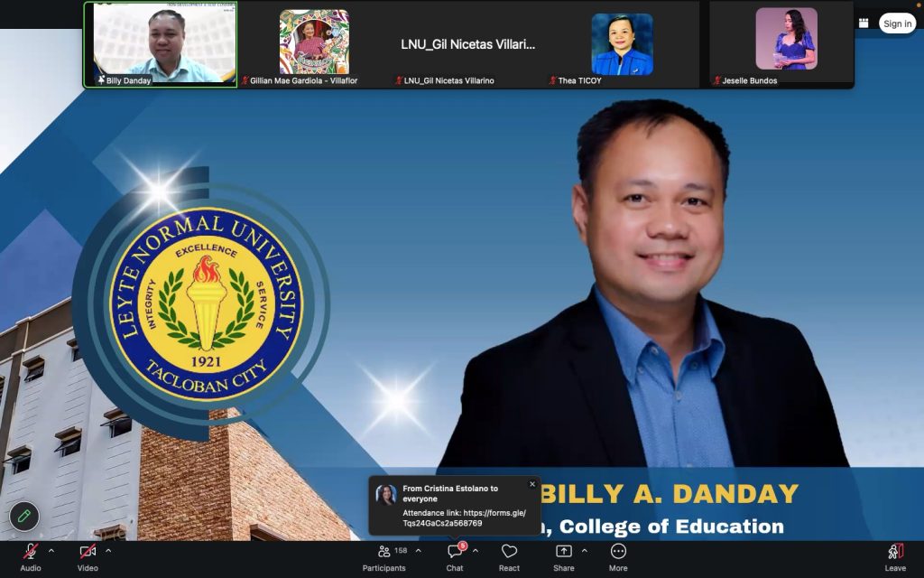This screenshot has height=578, width=924.
Task: Open the Participants panel
Action: coord(383,557)
